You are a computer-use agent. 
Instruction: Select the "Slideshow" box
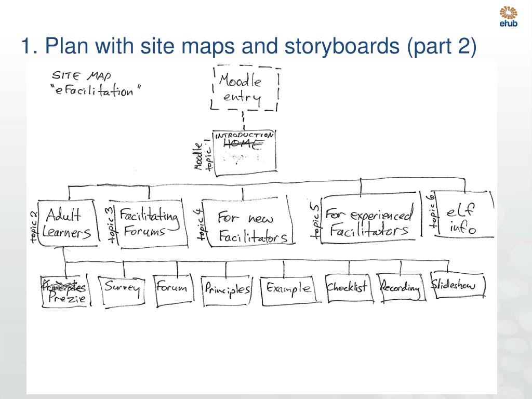pos(457,284)
